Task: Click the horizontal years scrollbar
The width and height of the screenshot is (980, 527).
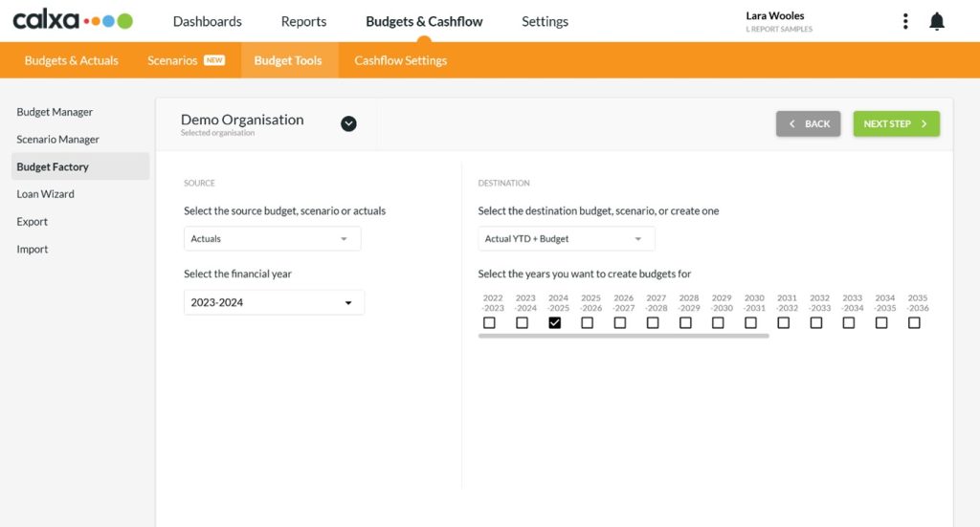Action: coord(624,336)
